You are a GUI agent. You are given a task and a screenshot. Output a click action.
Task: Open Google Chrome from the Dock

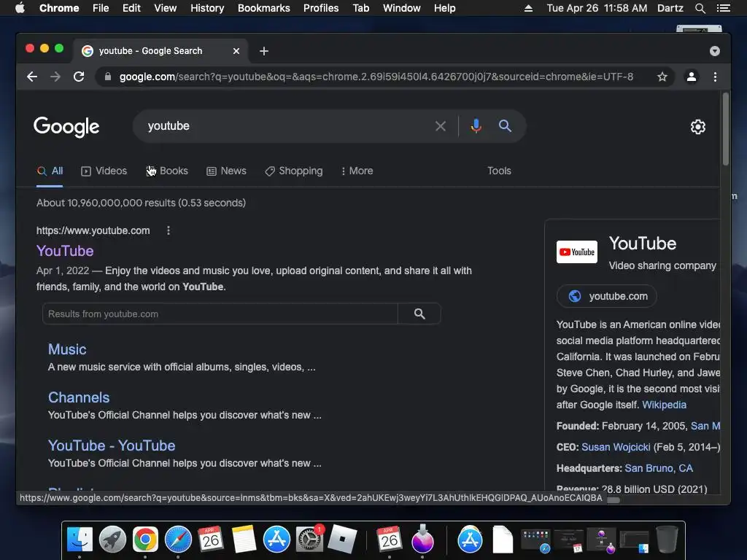(145, 539)
